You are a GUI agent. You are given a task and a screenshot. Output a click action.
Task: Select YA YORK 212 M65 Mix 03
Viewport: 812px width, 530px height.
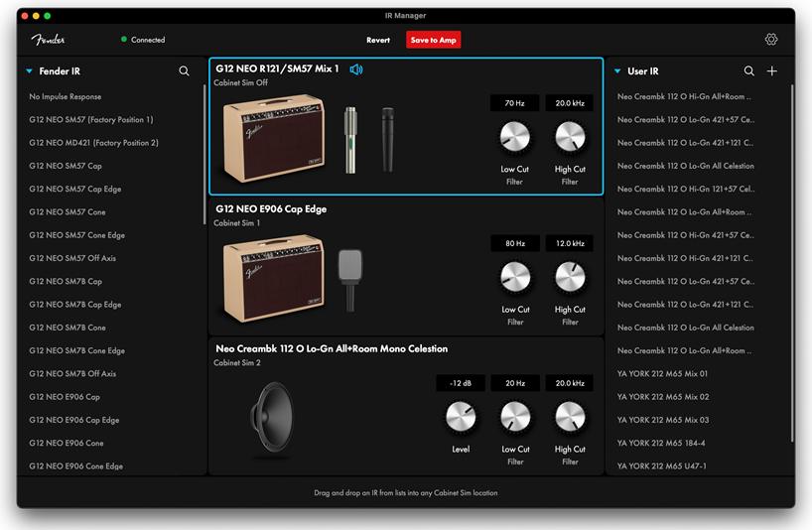(663, 420)
